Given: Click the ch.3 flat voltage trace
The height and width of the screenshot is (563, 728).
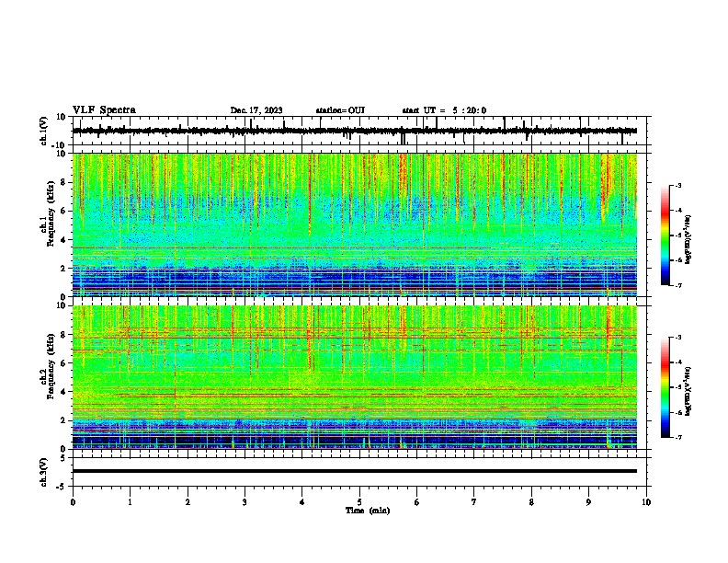Looking at the screenshot, I should coord(355,471).
